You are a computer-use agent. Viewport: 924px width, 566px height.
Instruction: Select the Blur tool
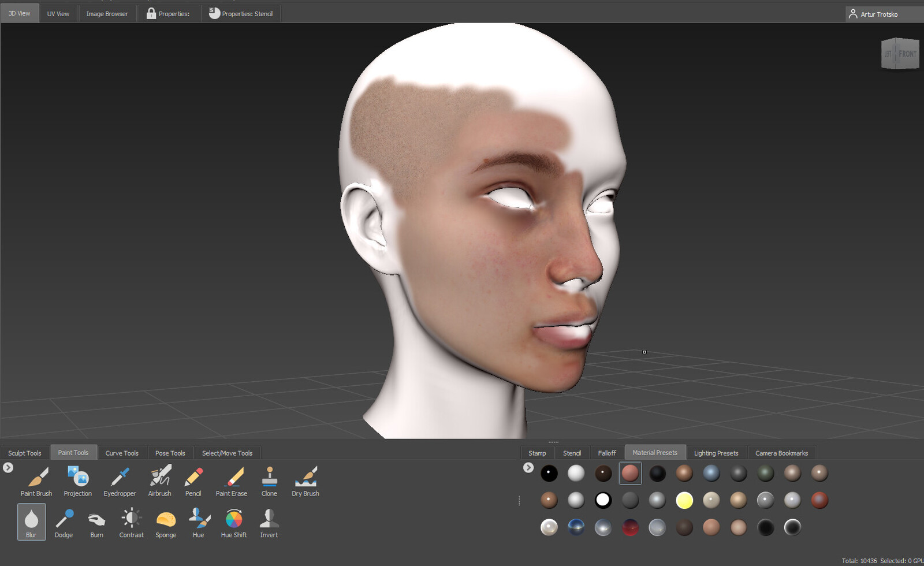(31, 522)
